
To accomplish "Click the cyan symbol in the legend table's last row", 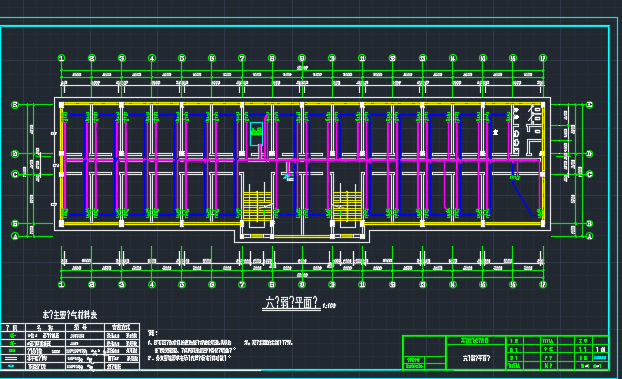I will pos(12,366).
